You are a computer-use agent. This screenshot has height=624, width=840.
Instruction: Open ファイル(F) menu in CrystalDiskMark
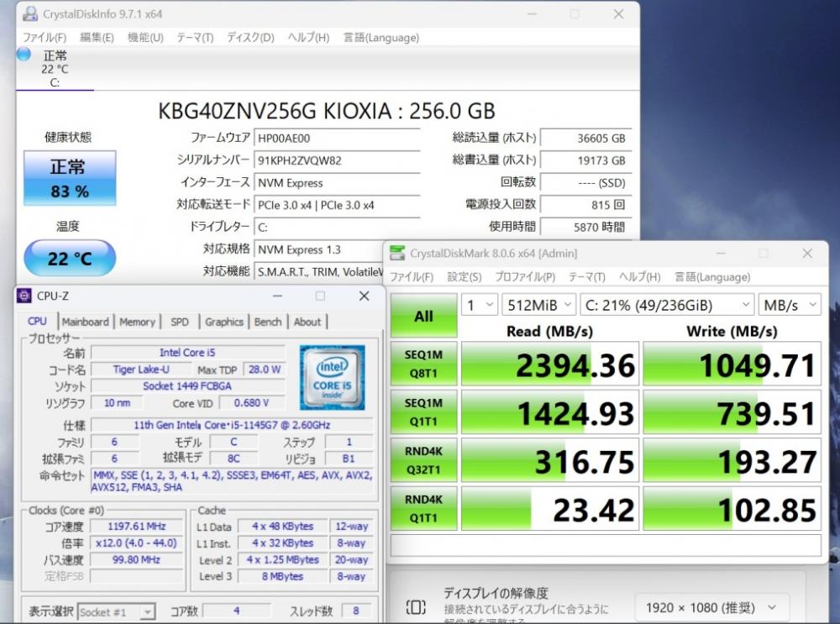pos(412,277)
